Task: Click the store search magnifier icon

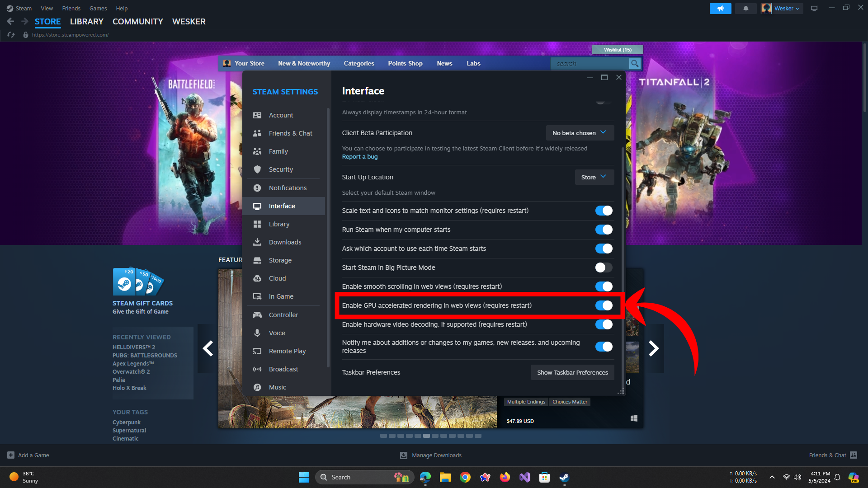Action: click(x=635, y=64)
